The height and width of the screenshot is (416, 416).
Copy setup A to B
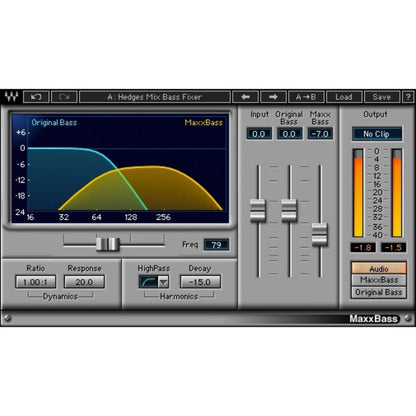point(306,97)
